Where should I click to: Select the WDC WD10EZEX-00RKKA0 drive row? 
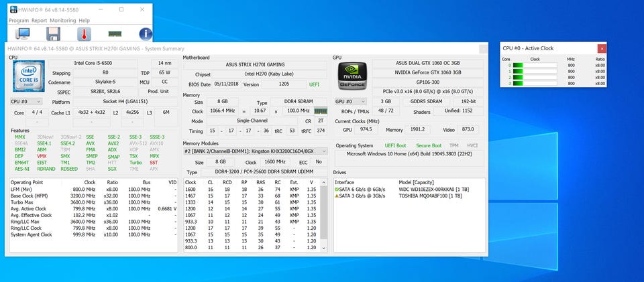click(409, 190)
